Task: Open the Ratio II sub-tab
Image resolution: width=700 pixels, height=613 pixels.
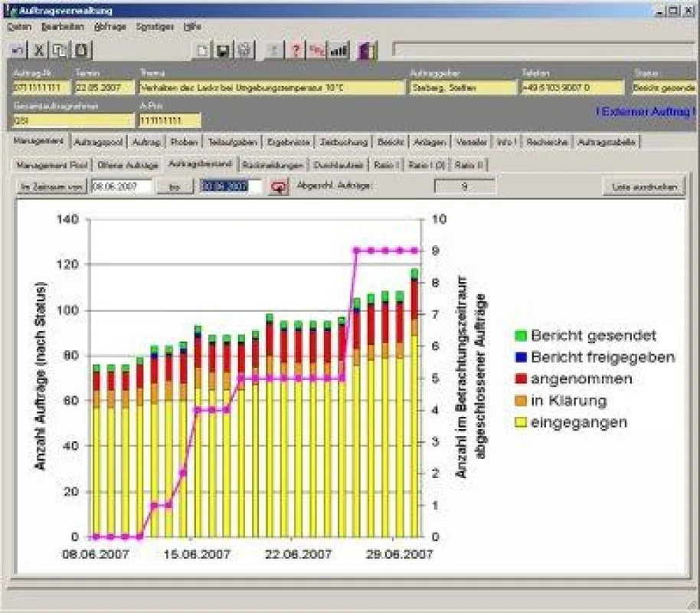Action: click(469, 166)
